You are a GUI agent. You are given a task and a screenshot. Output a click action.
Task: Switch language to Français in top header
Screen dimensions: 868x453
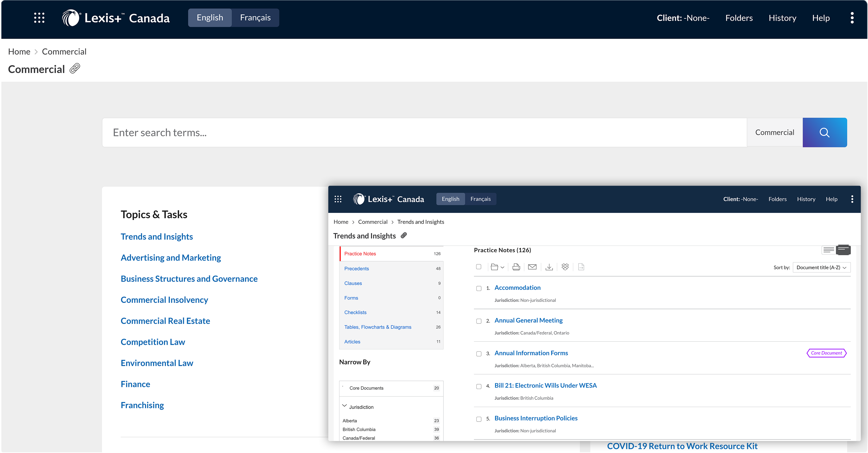pyautogui.click(x=255, y=18)
